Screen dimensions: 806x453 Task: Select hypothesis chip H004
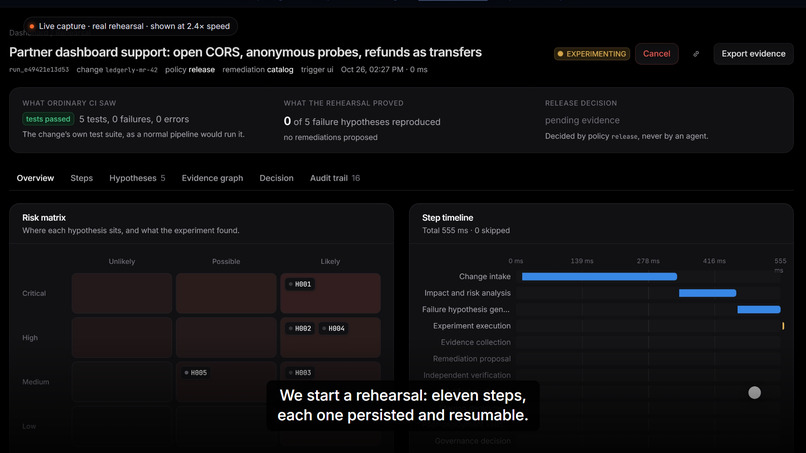tap(333, 328)
